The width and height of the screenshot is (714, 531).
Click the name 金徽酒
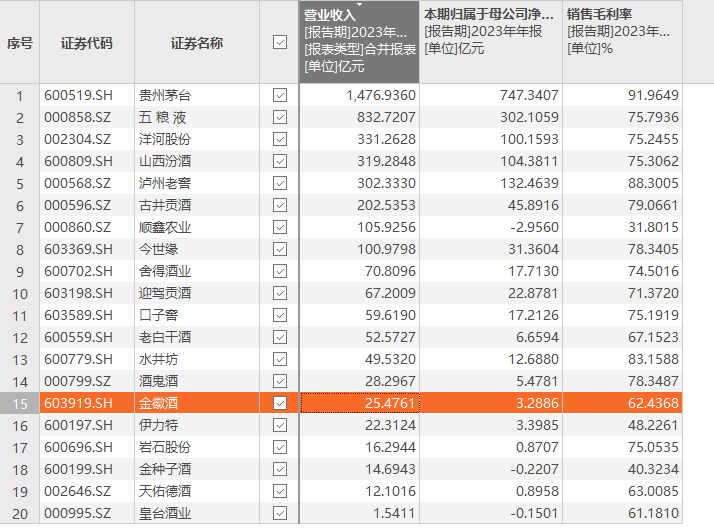click(x=158, y=403)
